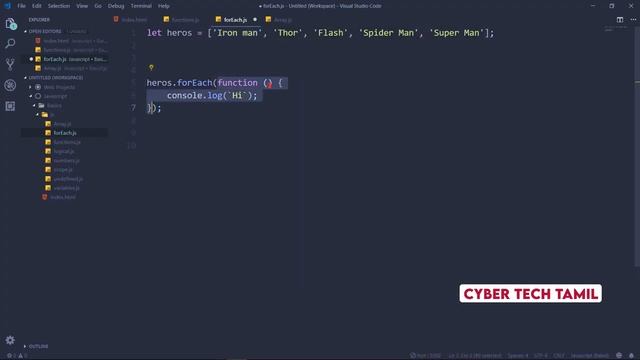Screen dimensions: 640x360
Task: Click the Split Editor icon
Action: [620, 20]
